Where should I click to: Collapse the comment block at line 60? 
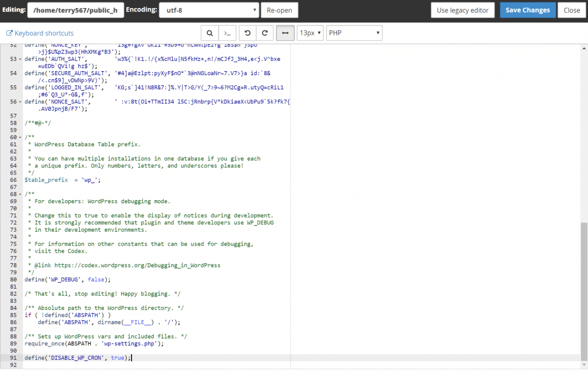pos(19,137)
